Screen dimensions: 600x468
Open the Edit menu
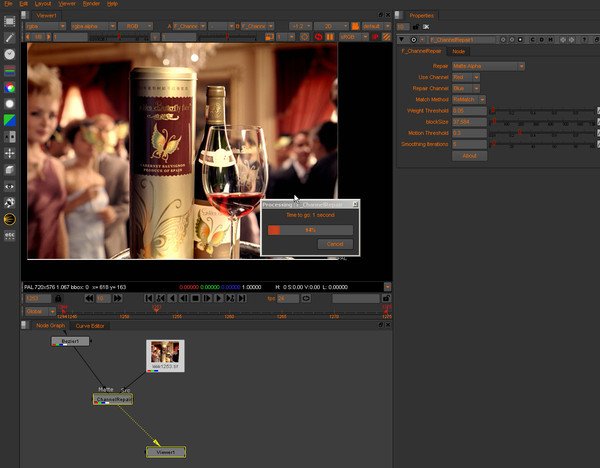pos(23,4)
